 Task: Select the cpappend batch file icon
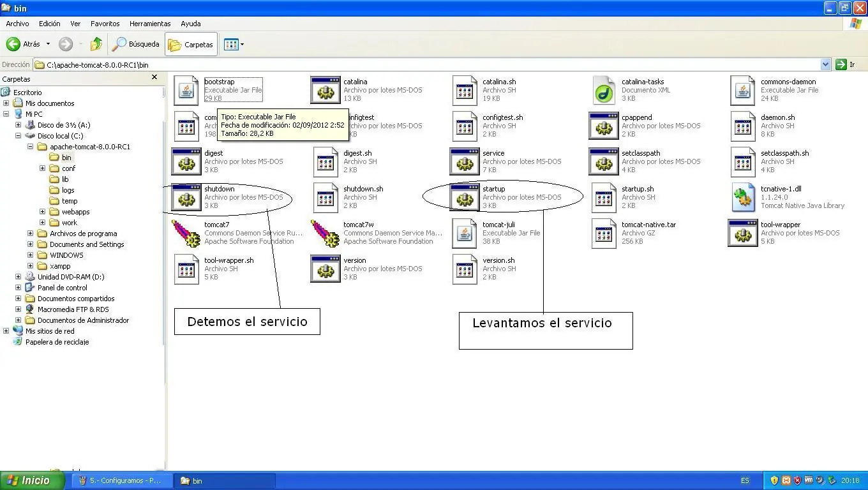pos(604,126)
